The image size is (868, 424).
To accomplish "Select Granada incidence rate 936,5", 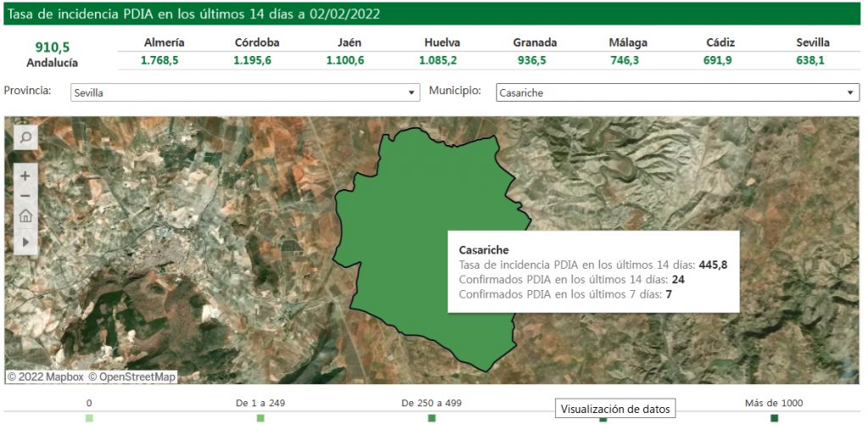I will pos(535,60).
